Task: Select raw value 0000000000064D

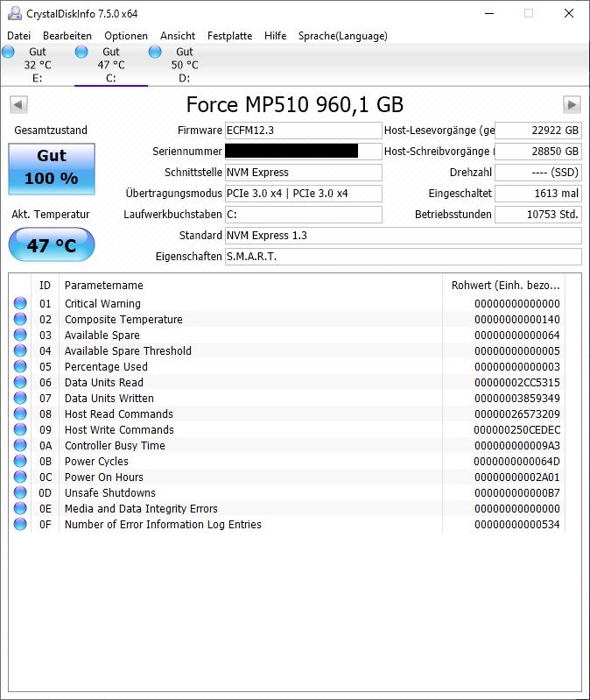Action: 516,461
